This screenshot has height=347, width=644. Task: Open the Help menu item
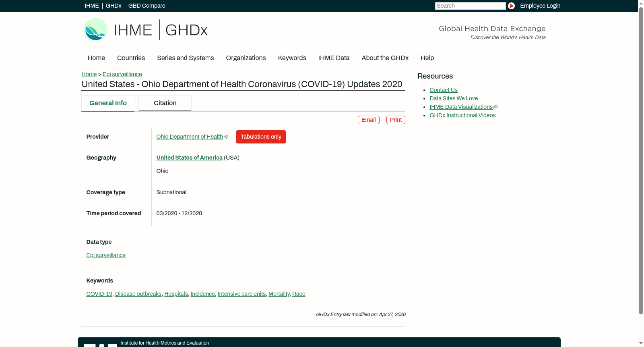pyautogui.click(x=427, y=58)
